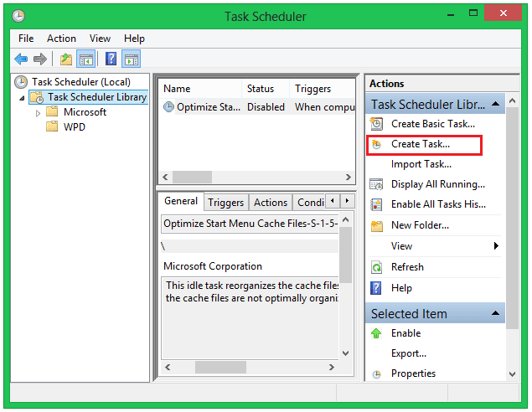
Task: Click the green Enable arrow icon
Action: (x=376, y=333)
